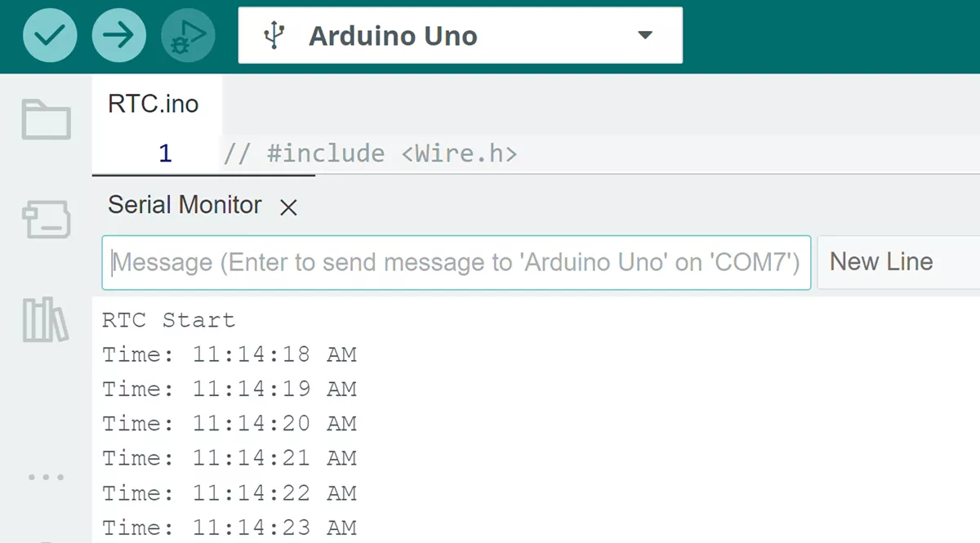
Task: Focus the serial Message input field
Action: pyautogui.click(x=457, y=262)
